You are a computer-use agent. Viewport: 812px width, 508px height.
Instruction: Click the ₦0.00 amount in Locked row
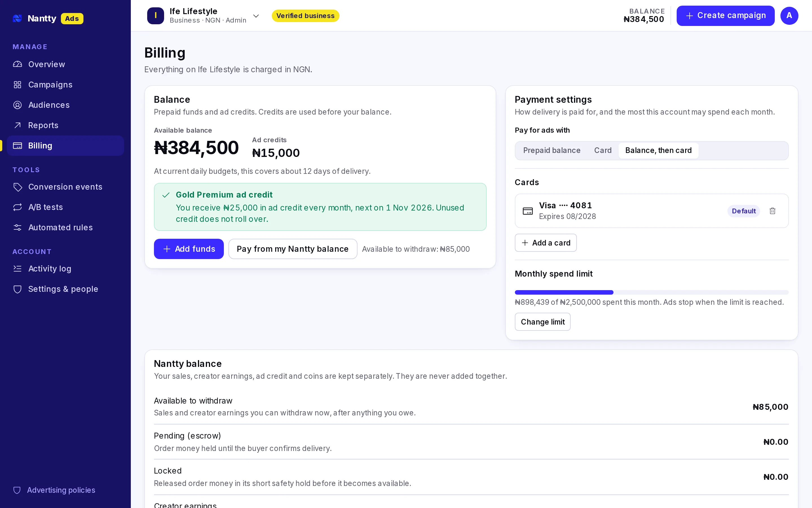click(776, 477)
